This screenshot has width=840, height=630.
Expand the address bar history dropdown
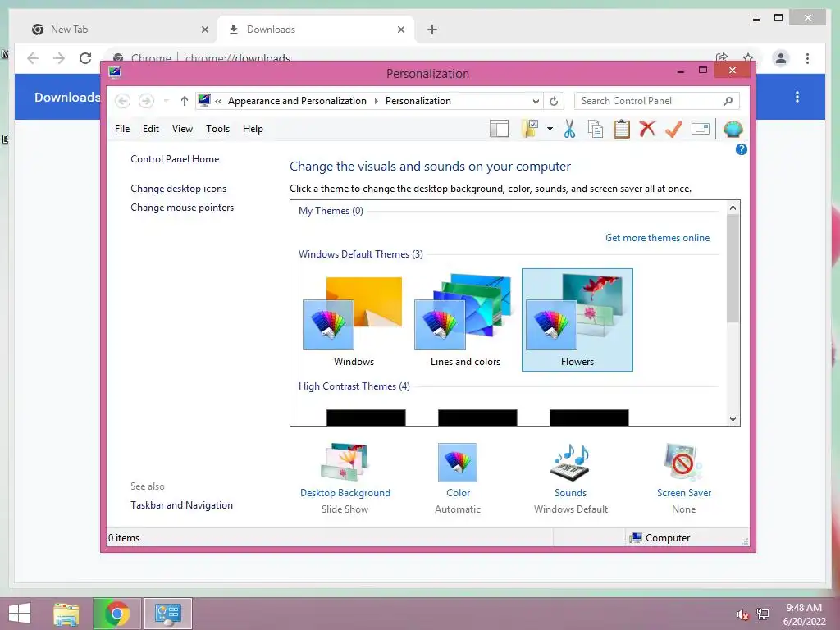536,101
